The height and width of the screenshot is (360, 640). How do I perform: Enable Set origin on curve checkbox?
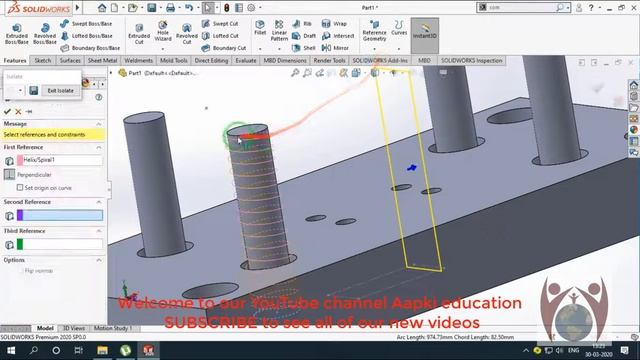pos(20,188)
